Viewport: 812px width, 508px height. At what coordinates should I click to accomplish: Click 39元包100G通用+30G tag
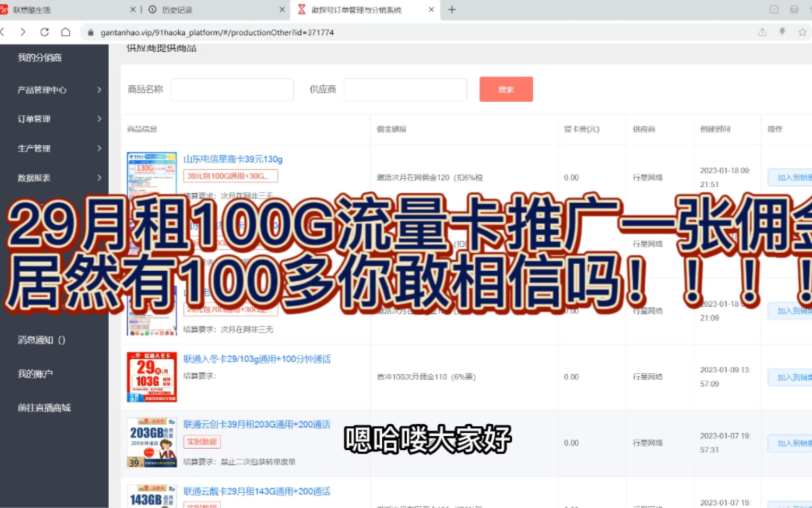pyautogui.click(x=230, y=176)
